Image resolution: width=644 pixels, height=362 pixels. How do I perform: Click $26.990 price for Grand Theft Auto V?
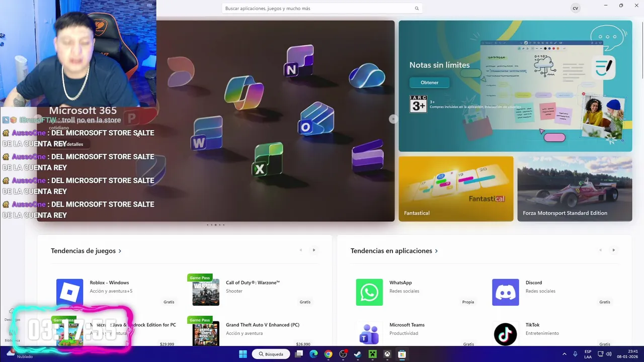(x=303, y=344)
